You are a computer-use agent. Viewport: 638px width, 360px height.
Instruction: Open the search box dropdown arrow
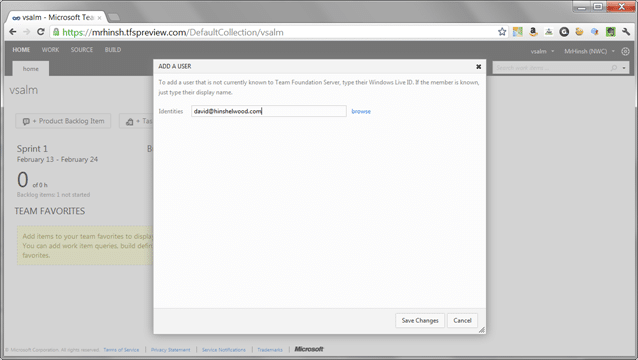tap(624, 68)
